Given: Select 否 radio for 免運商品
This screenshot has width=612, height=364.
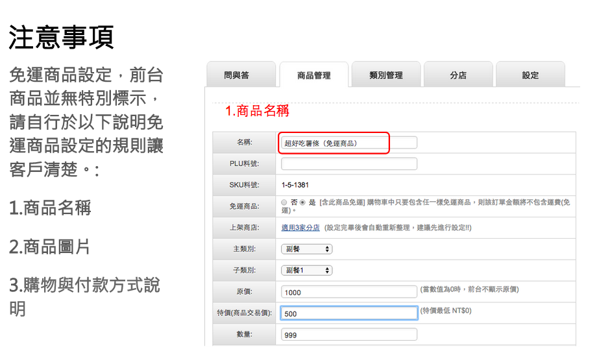Looking at the screenshot, I should click(284, 202).
